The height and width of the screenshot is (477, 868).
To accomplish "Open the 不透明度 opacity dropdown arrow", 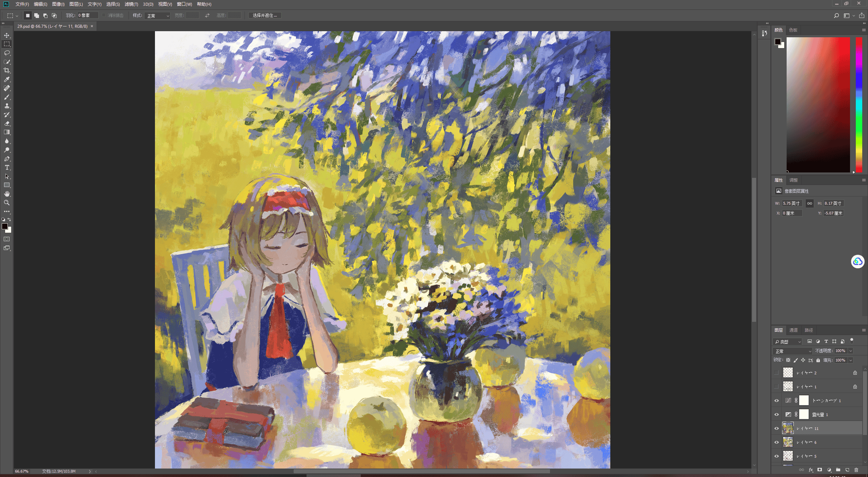I will 850,351.
